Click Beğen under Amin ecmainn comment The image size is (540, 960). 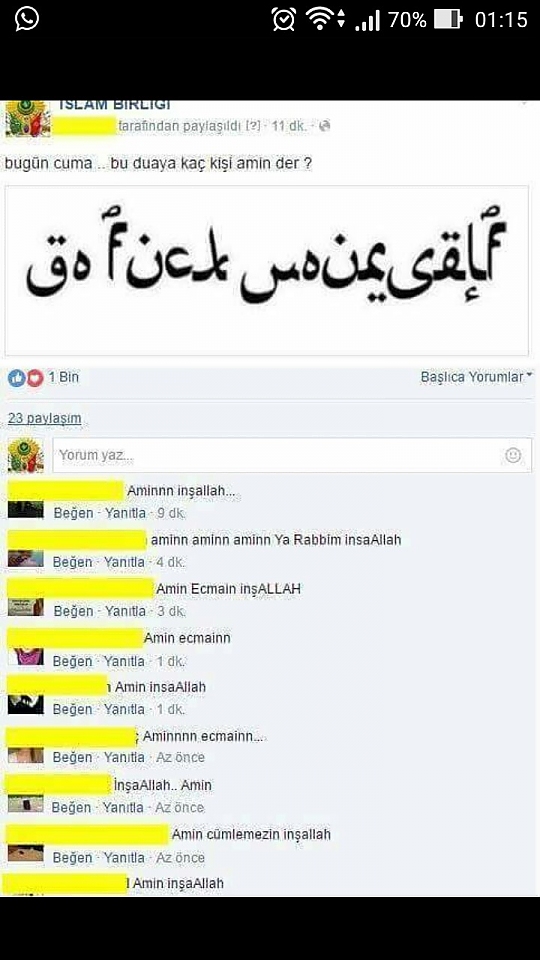[73, 661]
